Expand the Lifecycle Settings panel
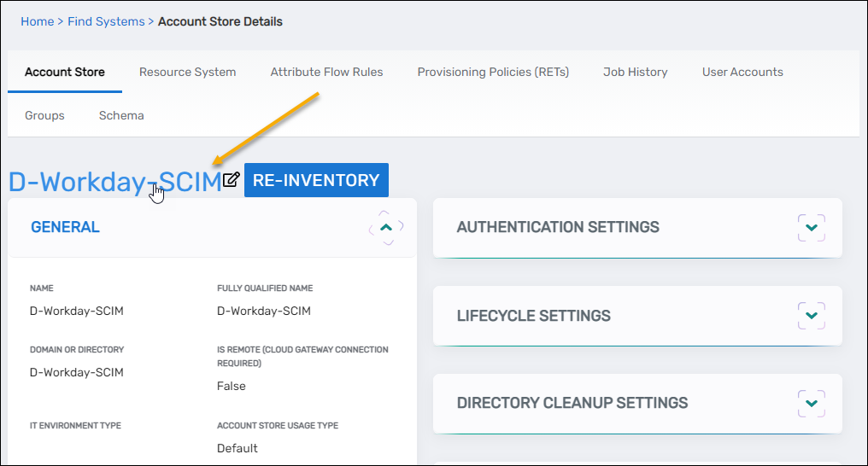868x466 pixels. click(812, 316)
